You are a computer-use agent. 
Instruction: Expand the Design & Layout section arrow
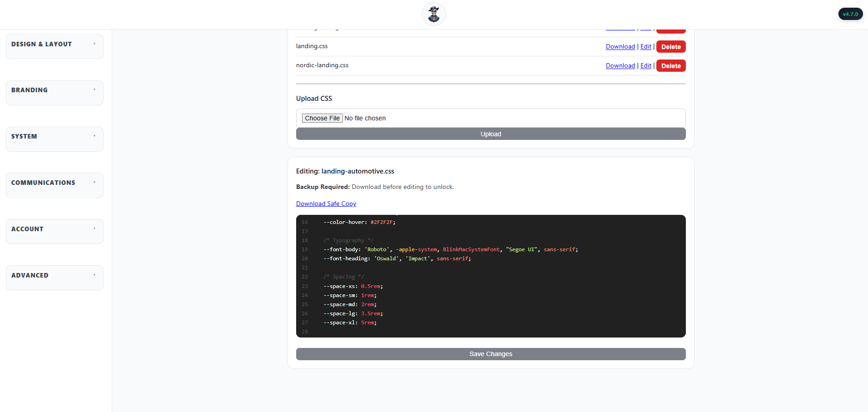pyautogui.click(x=94, y=44)
